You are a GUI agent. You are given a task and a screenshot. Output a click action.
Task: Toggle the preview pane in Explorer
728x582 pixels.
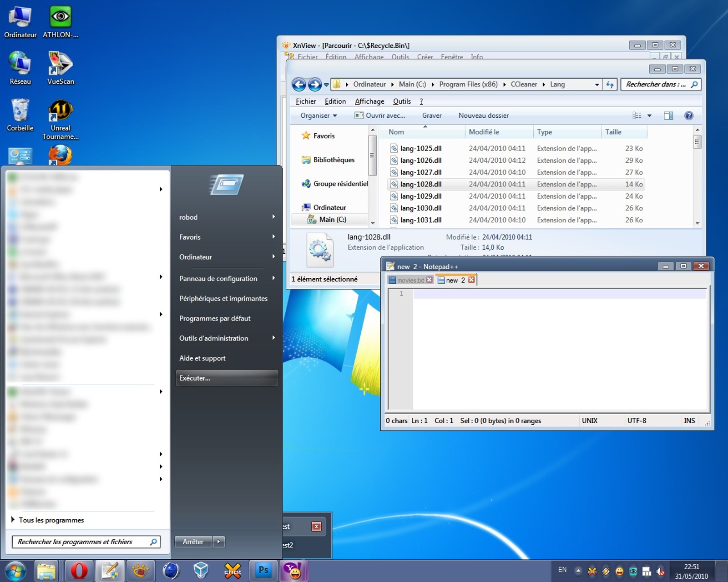pos(669,115)
